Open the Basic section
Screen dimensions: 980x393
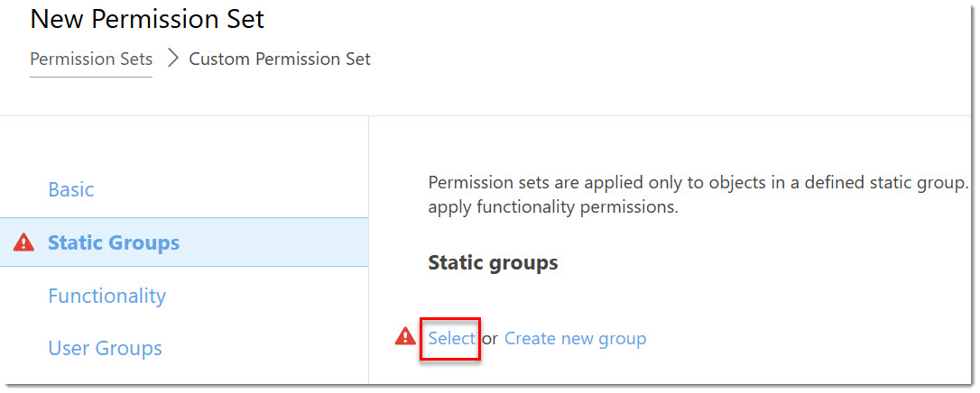click(71, 189)
